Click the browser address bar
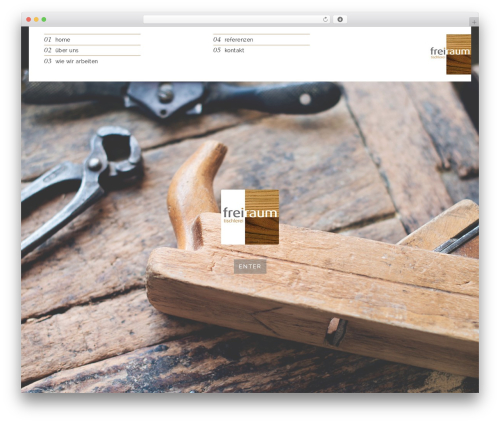 pos(237,20)
